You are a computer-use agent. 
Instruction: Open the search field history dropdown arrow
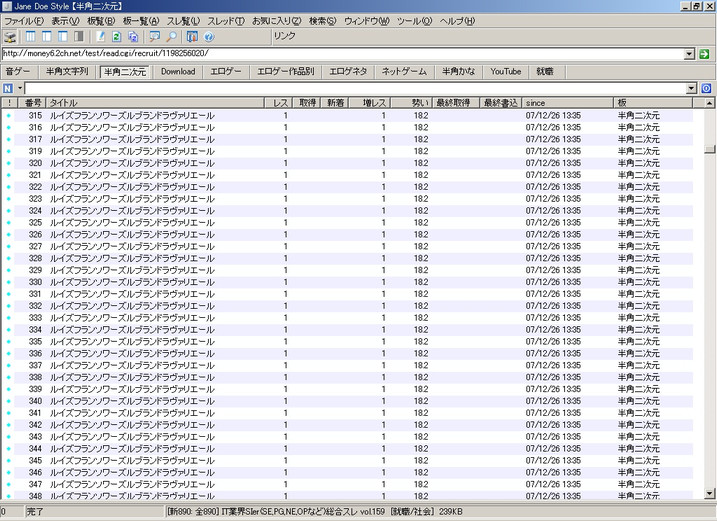pyautogui.click(x=691, y=88)
